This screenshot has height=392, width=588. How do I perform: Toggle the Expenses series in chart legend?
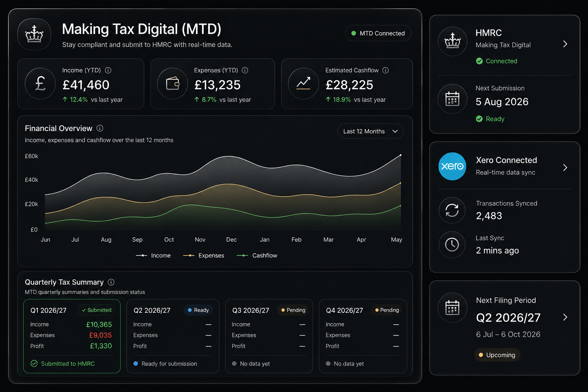(x=204, y=255)
